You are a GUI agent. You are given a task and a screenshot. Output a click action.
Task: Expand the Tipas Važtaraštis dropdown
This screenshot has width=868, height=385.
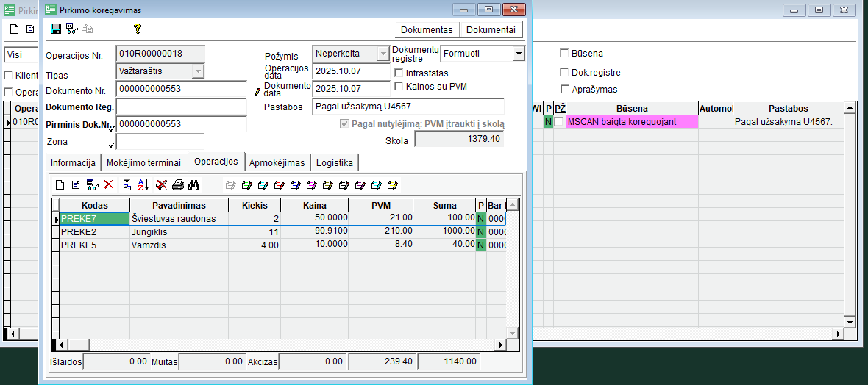pos(197,71)
